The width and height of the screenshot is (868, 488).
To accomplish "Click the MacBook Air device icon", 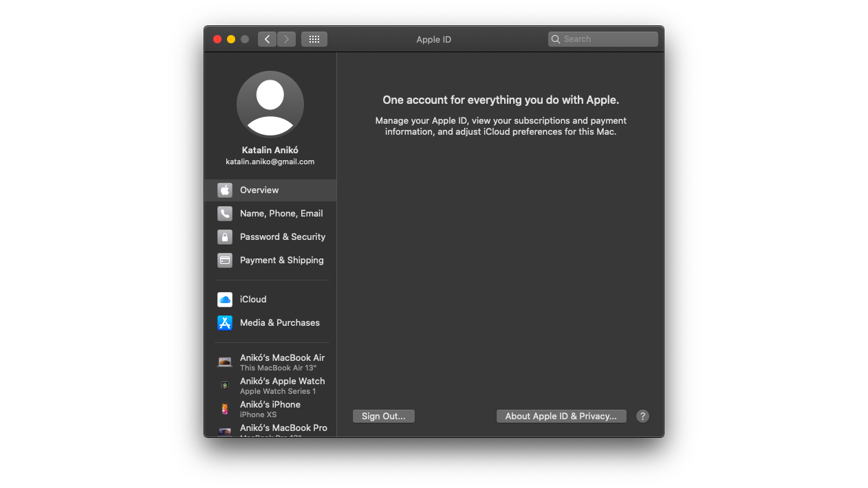I will point(225,362).
